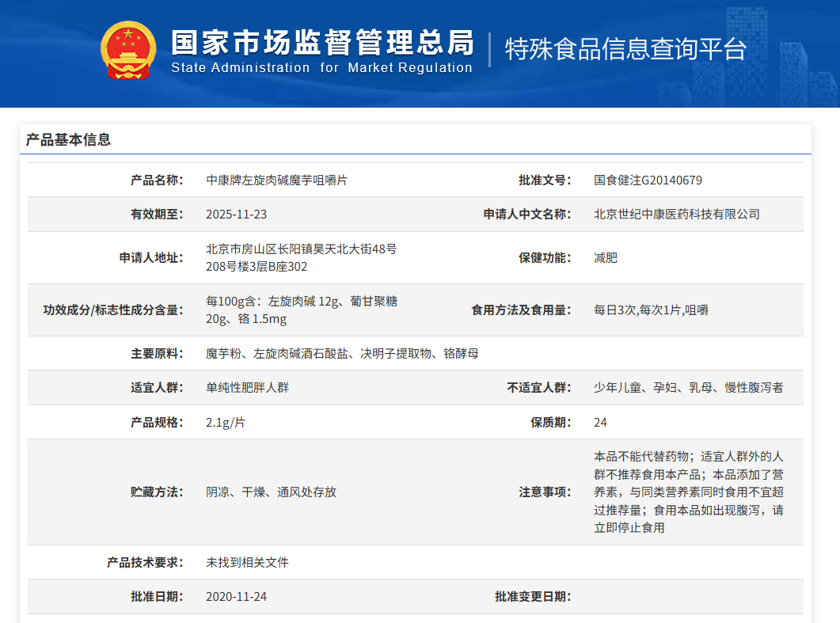Screen dimensions: 840x623
Task: Click the applicant name 北京世纪中康医药科技有限公司
Action: 676,215
